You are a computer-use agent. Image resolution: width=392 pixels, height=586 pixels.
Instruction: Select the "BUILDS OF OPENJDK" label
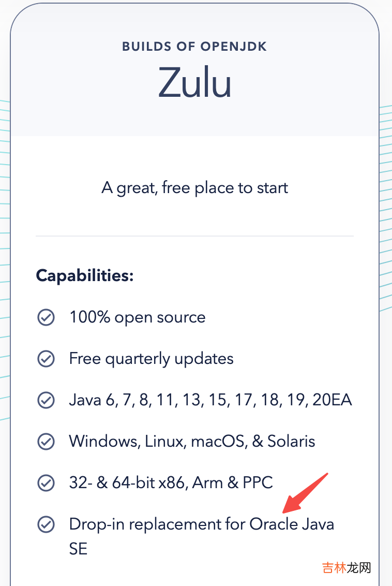click(x=194, y=47)
